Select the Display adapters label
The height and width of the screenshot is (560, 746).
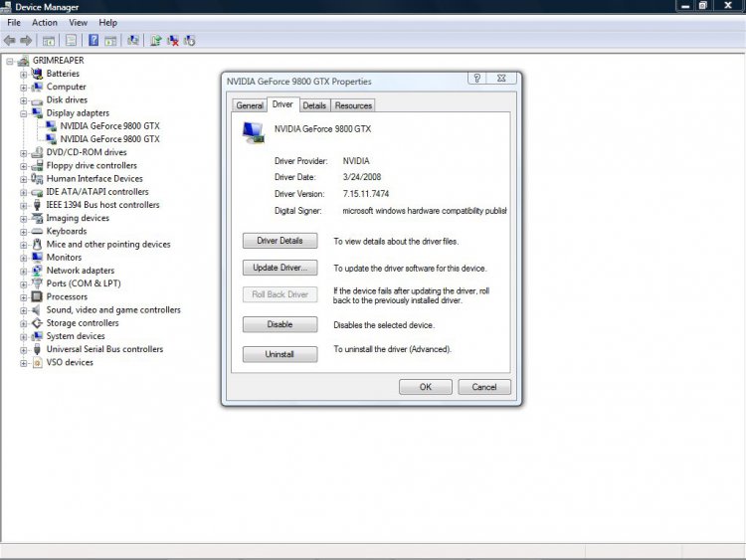point(78,113)
